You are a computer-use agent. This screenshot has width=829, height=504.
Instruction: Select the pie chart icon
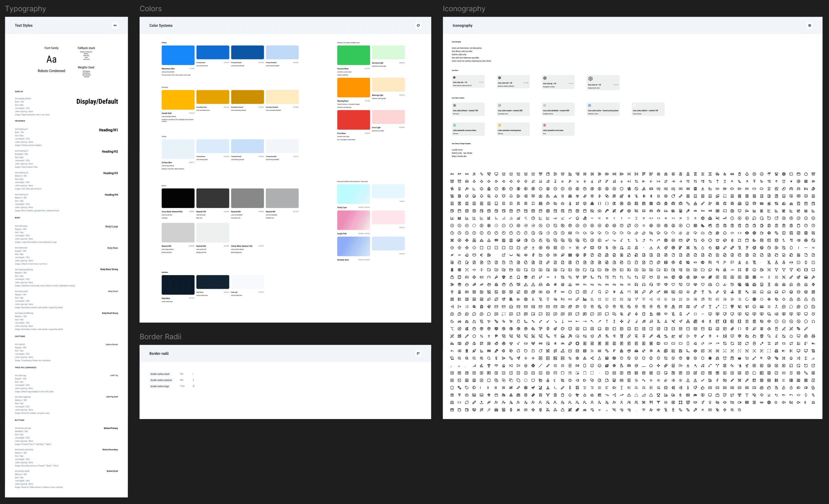pos(533,219)
